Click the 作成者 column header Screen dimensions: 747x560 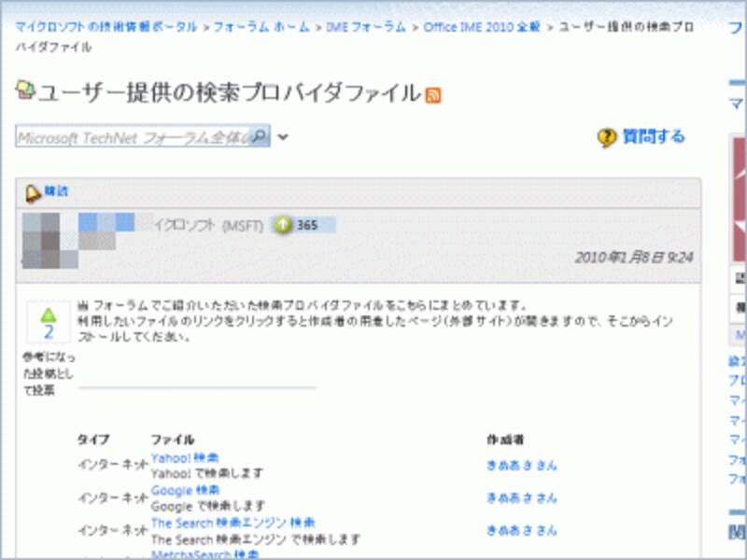tap(505, 440)
